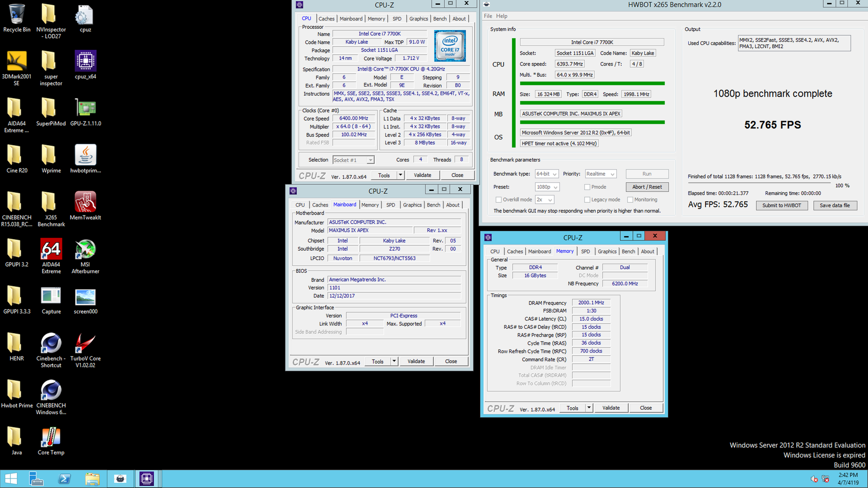Screen dimensions: 868x488
Task: Launch hwbotprime Java icon
Action: coord(85,159)
